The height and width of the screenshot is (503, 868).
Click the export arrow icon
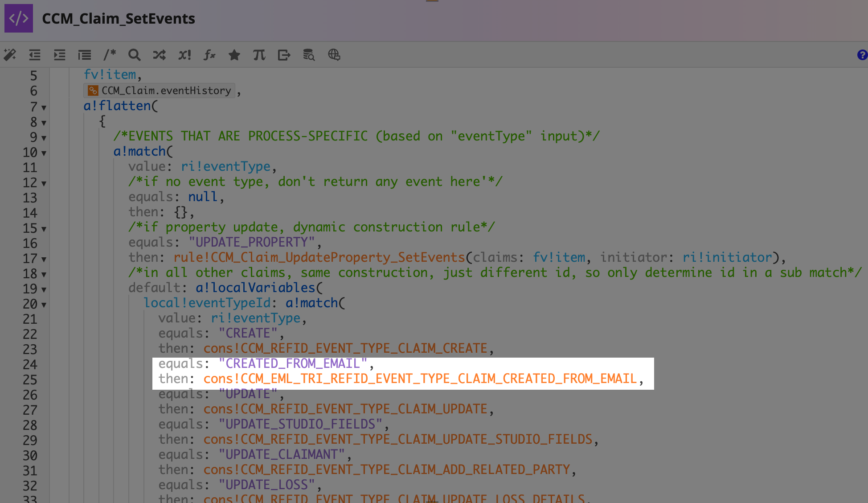[284, 55]
